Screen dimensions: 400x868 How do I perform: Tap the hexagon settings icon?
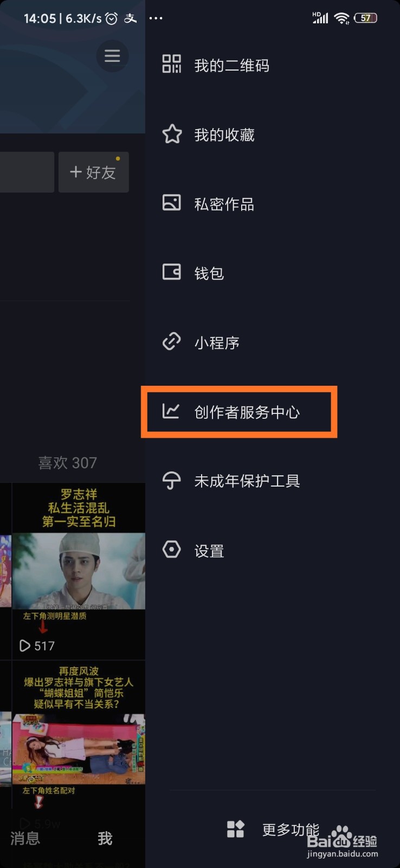pyautogui.click(x=172, y=550)
